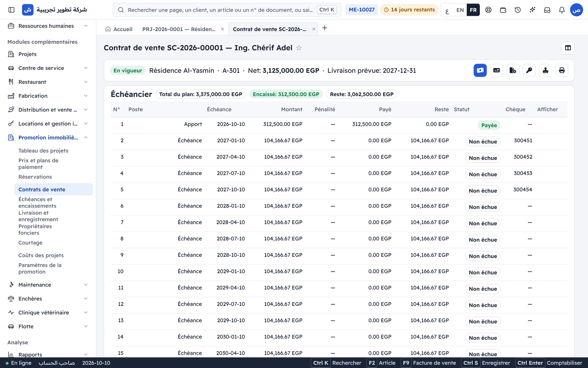
Task: Open a new tab with plus icon
Action: pyautogui.click(x=325, y=28)
